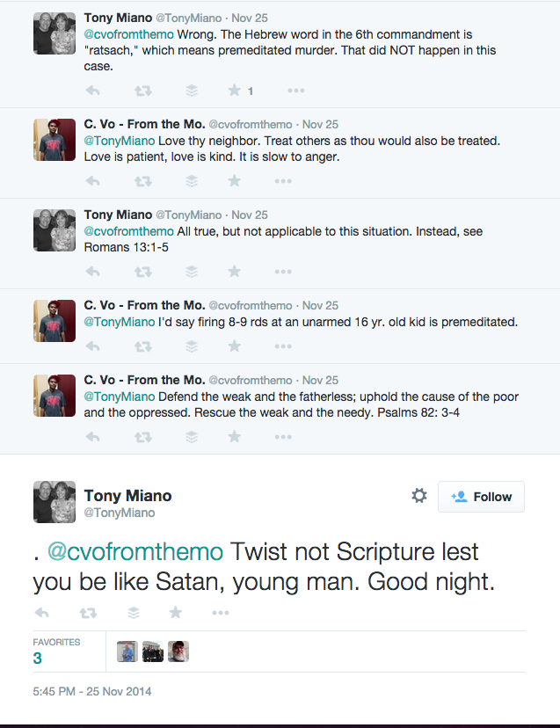Follow Tony Miano
The height and width of the screenshot is (728, 560).
pyautogui.click(x=481, y=497)
